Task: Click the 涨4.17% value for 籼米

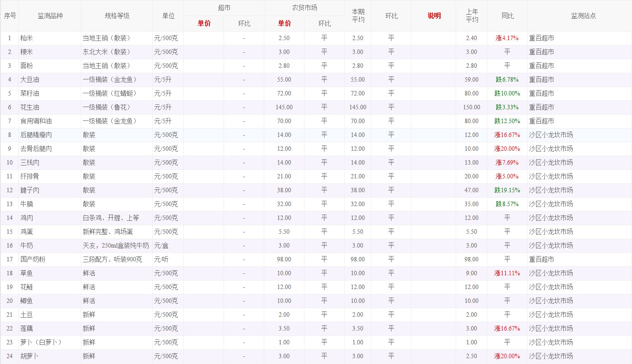Action: 507,38
